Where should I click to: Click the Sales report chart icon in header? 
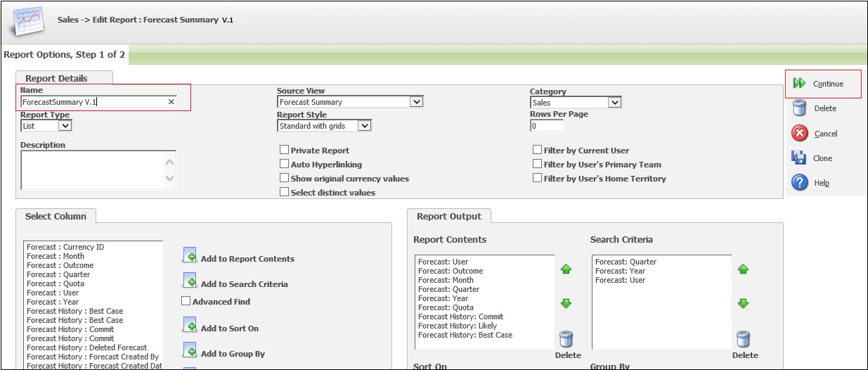tap(27, 21)
